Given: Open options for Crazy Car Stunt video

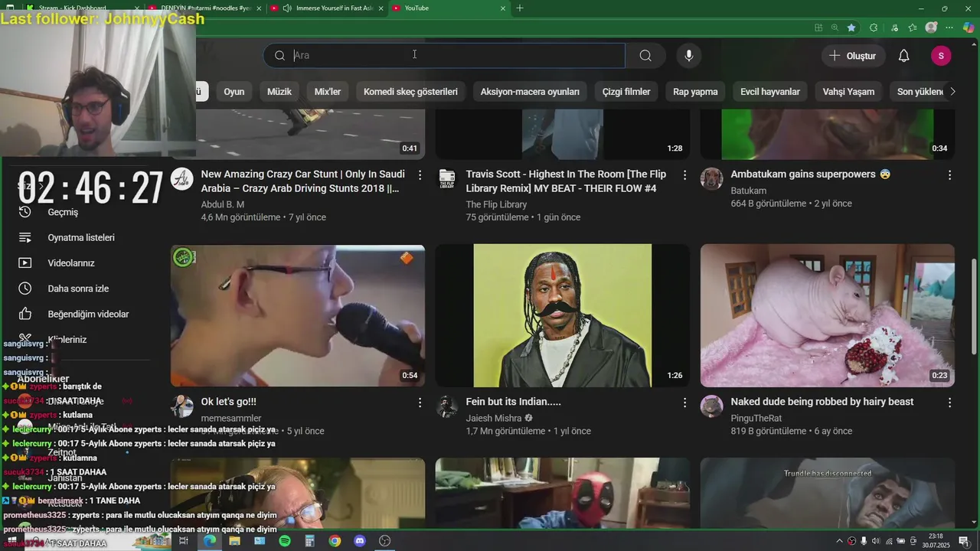Looking at the screenshot, I should 420,175.
